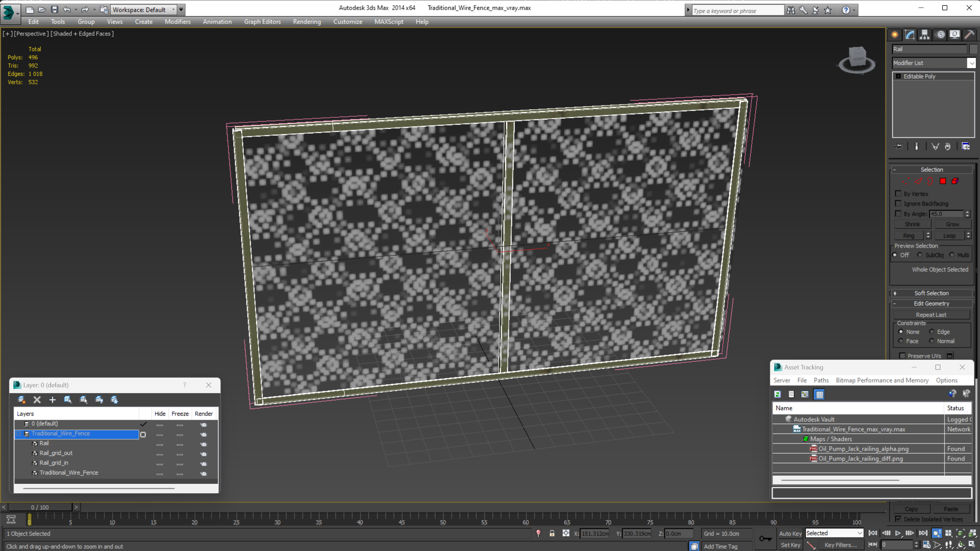Enable By Vertex checkbox

coord(899,194)
